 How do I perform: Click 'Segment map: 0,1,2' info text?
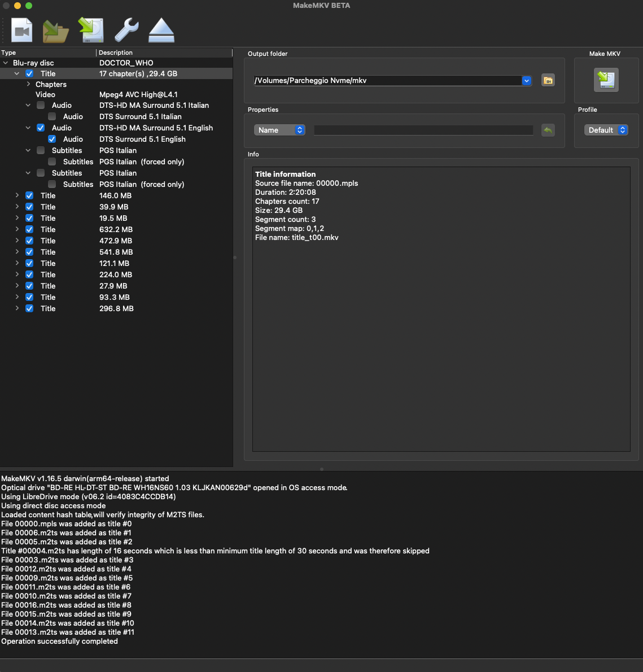click(290, 229)
